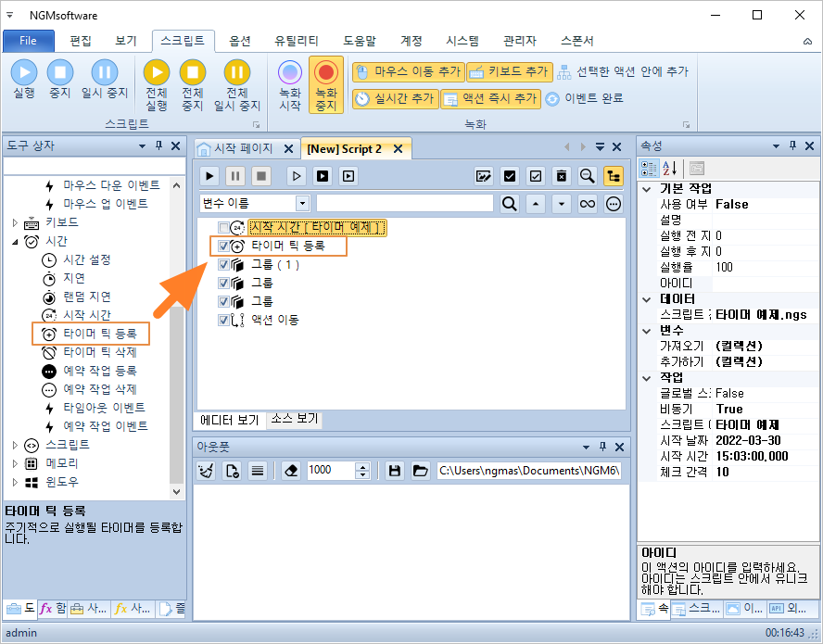Click the yellow 전체 일시 중지 button

click(237, 85)
